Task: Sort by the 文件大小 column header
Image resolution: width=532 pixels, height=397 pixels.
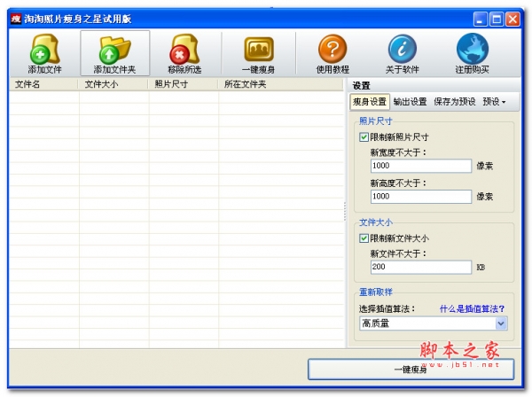Action: 113,84
